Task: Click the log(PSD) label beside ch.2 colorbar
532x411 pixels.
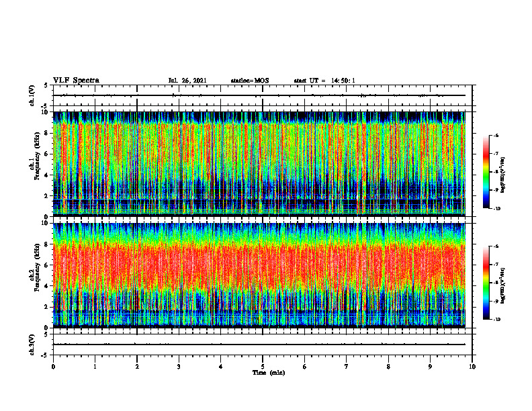Action: pyautogui.click(x=503, y=285)
